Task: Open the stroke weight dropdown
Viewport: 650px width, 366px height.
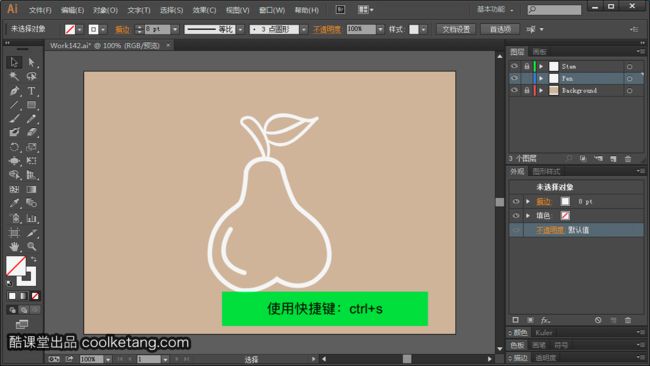Action: [x=175, y=29]
